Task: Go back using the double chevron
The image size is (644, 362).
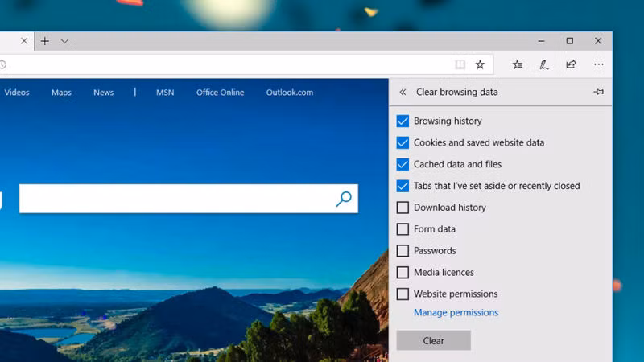Action: pos(402,93)
